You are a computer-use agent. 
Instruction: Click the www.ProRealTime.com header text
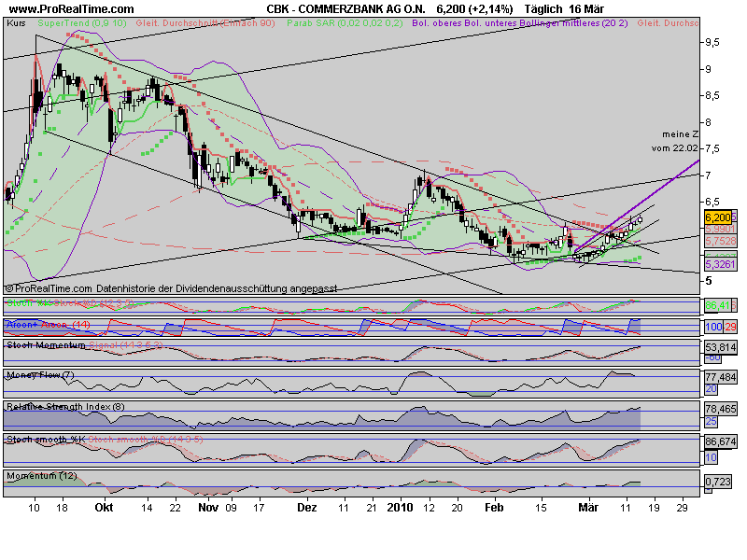click(72, 9)
